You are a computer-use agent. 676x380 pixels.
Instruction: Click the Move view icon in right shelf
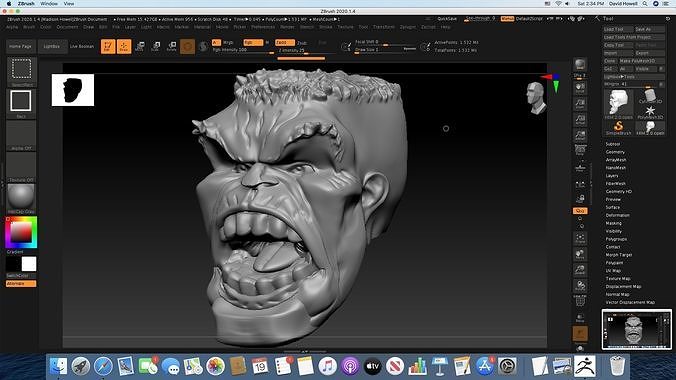coord(580,254)
